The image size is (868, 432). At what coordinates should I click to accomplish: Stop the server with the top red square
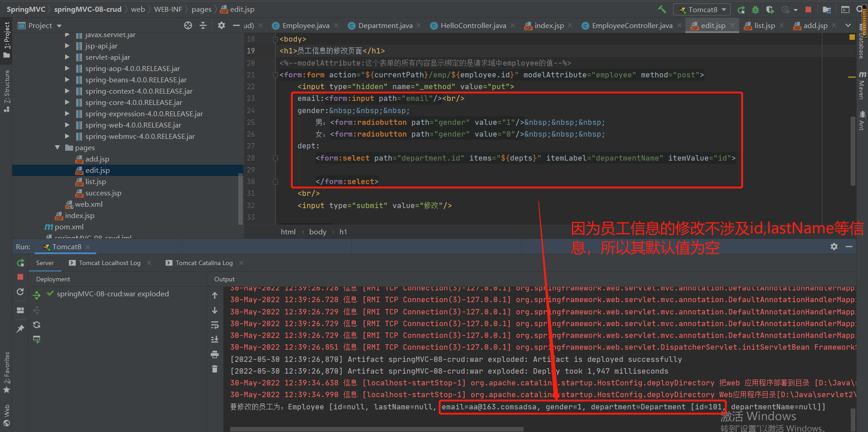click(808, 9)
